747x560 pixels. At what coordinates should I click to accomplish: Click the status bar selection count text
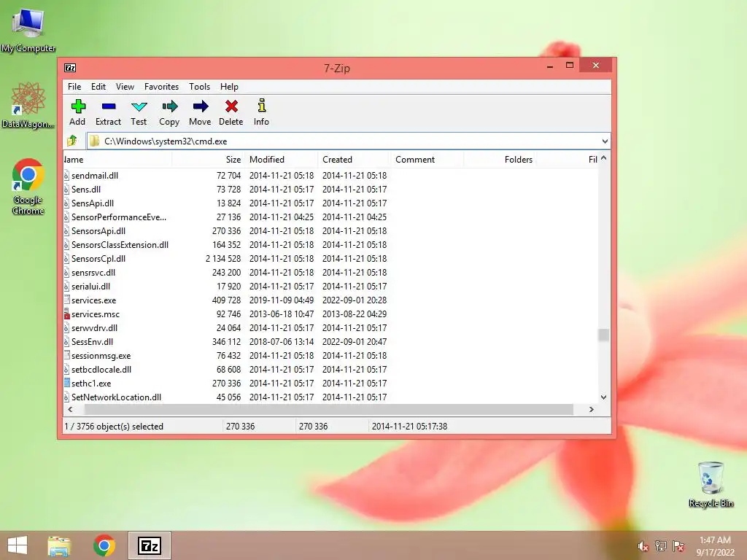114,426
